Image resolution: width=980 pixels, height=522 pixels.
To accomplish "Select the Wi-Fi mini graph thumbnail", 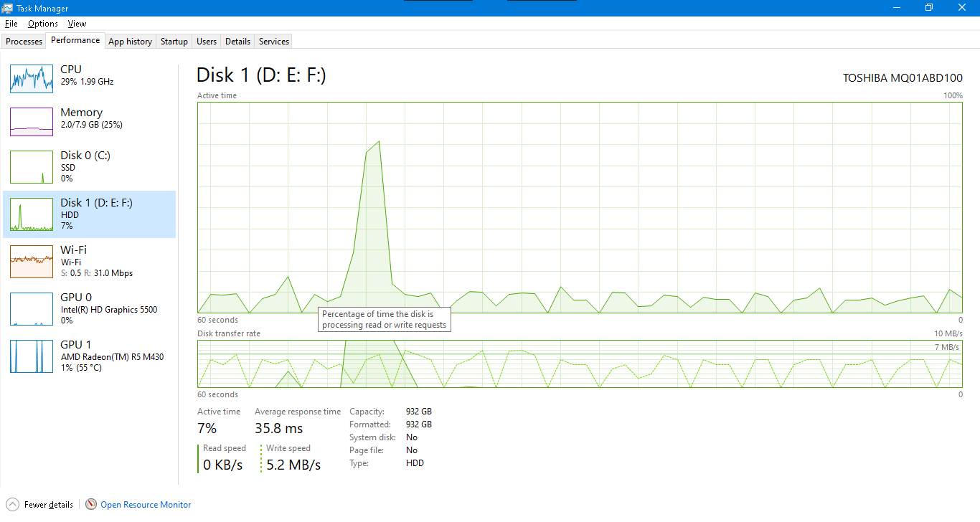I will 32,261.
